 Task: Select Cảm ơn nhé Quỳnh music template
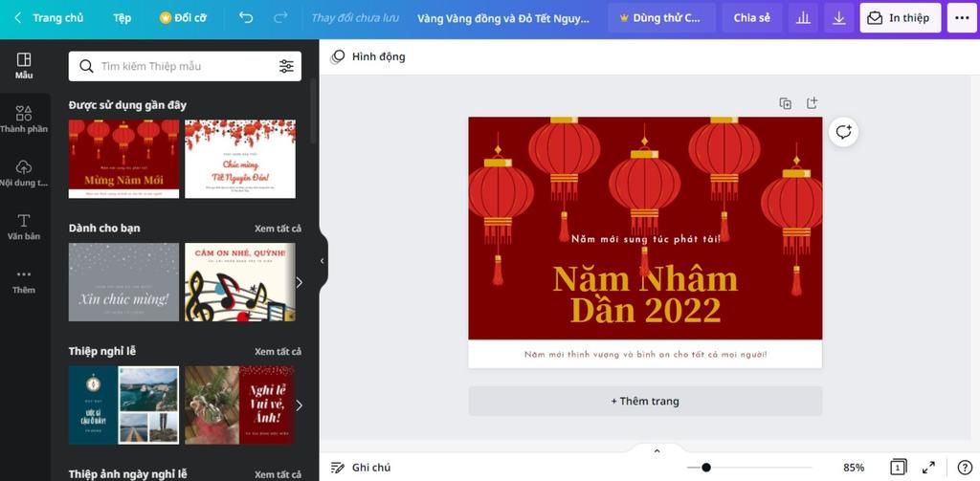pyautogui.click(x=240, y=282)
